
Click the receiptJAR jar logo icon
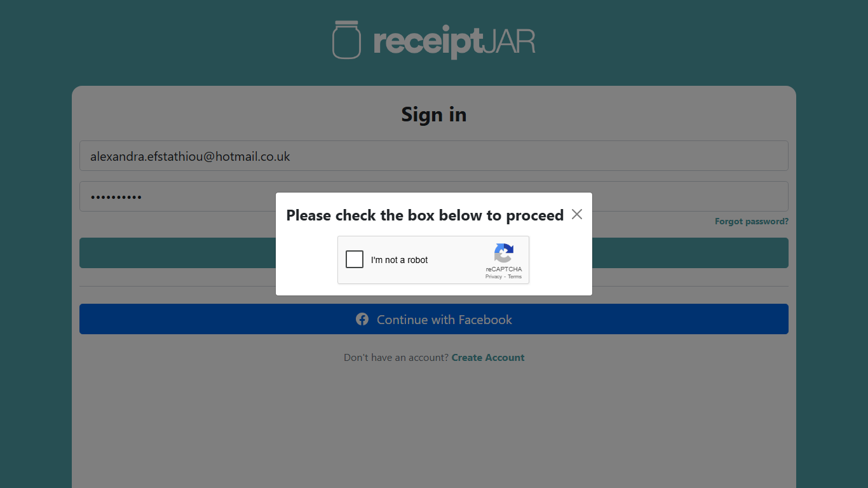[x=346, y=39]
